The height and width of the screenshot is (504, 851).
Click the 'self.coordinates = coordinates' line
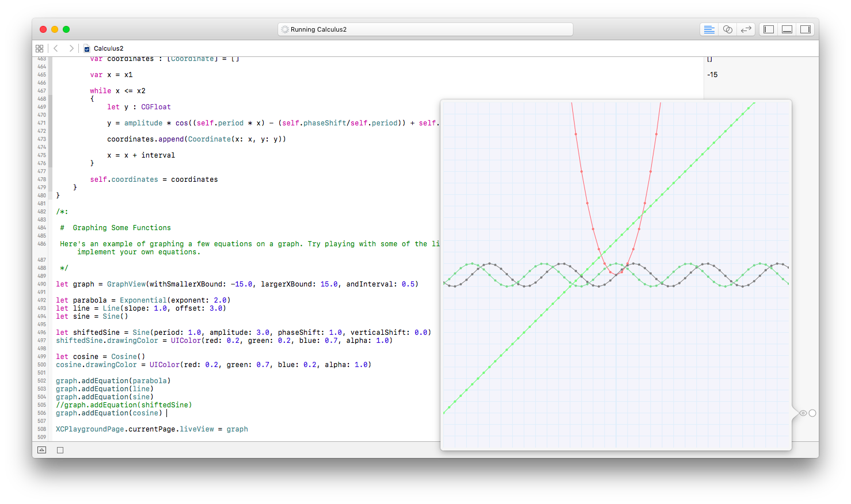point(154,180)
